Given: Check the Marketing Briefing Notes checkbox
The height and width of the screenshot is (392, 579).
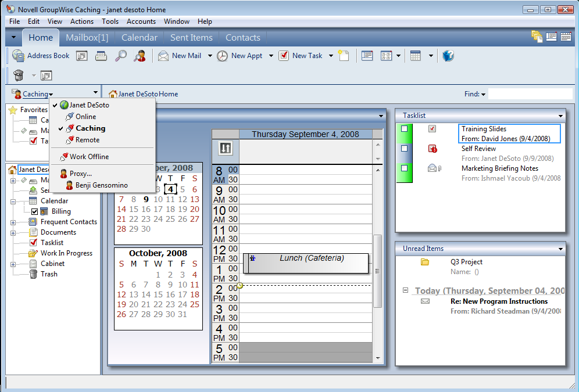Looking at the screenshot, I should [405, 168].
